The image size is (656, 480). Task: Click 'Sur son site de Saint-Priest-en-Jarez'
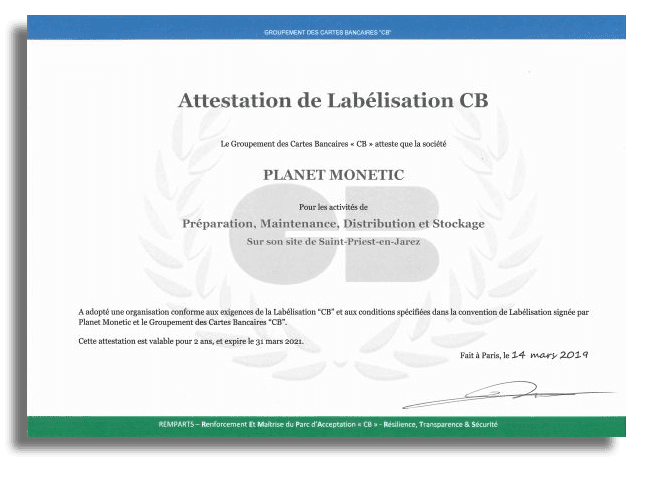[x=333, y=241]
